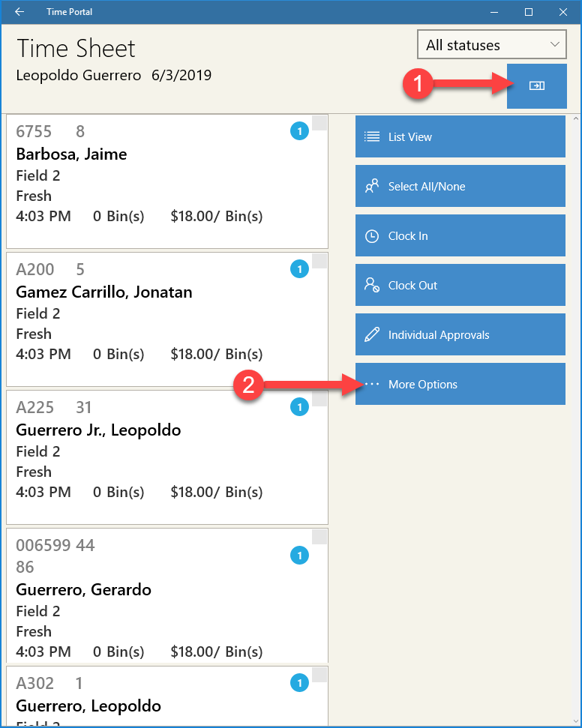Click the Individual Approvals button
The image size is (582, 728).
tap(460, 334)
